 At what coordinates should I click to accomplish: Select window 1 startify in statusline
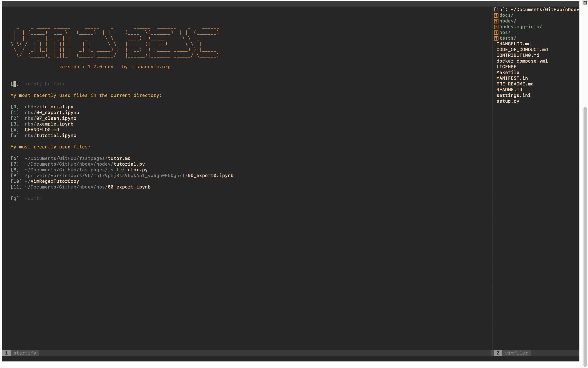click(21, 353)
